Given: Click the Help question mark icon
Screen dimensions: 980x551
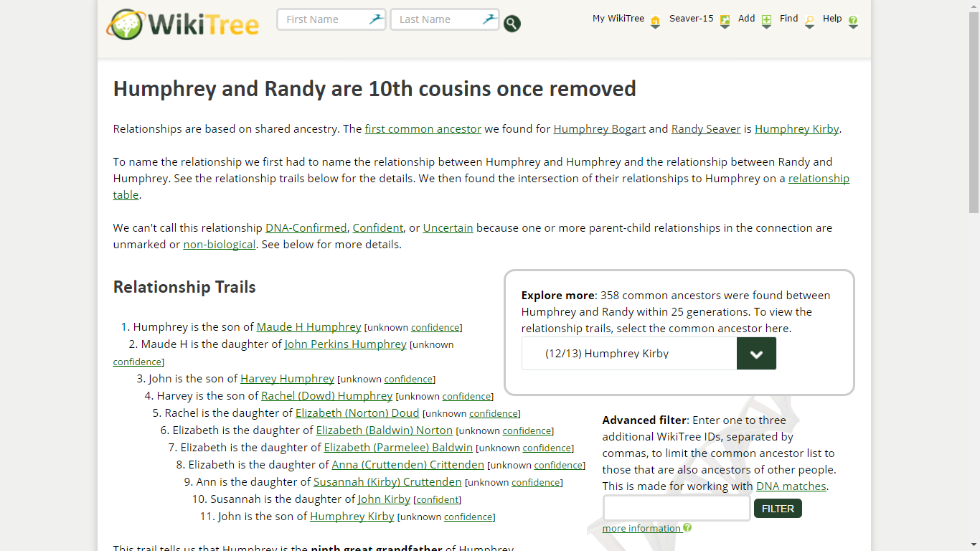Looking at the screenshot, I should pos(853,22).
